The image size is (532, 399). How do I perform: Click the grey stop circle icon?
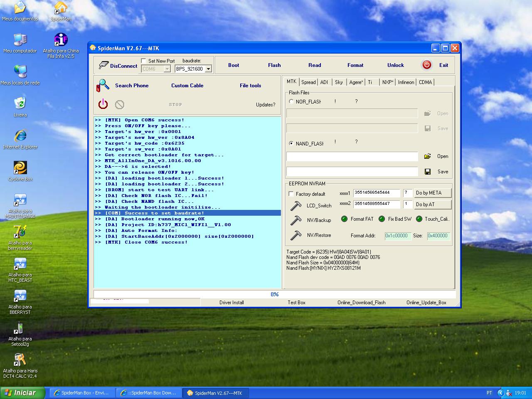click(120, 105)
